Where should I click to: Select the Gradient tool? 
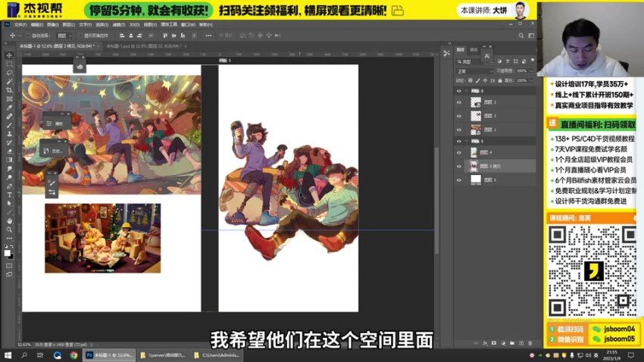9,160
